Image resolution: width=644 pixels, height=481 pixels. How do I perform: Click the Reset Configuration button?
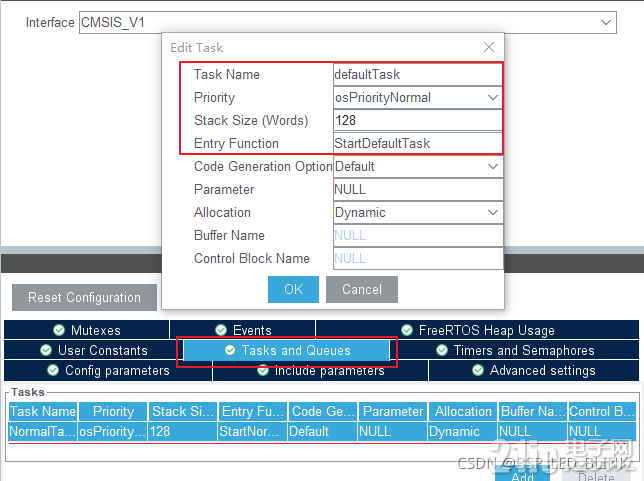[x=84, y=297]
